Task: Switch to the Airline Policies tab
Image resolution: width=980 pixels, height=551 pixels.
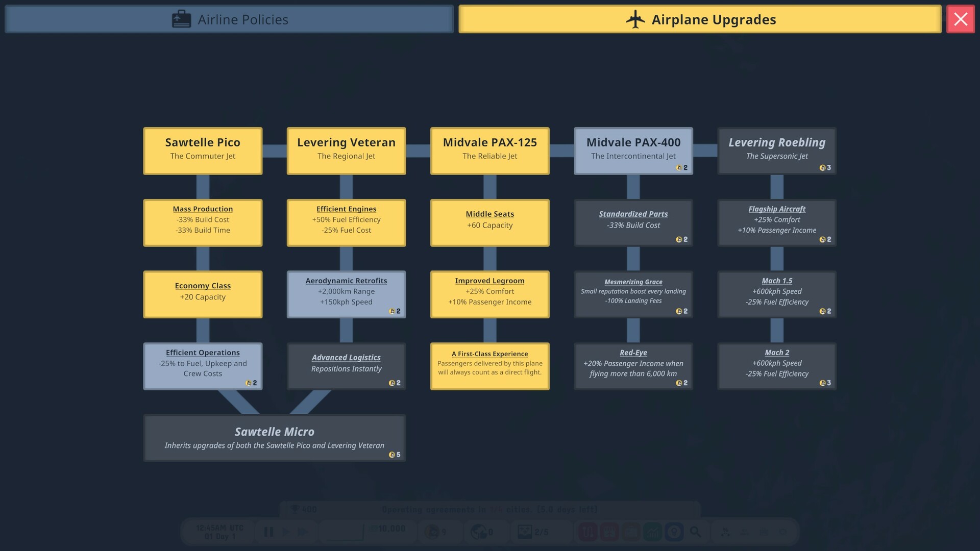Action: click(x=229, y=19)
